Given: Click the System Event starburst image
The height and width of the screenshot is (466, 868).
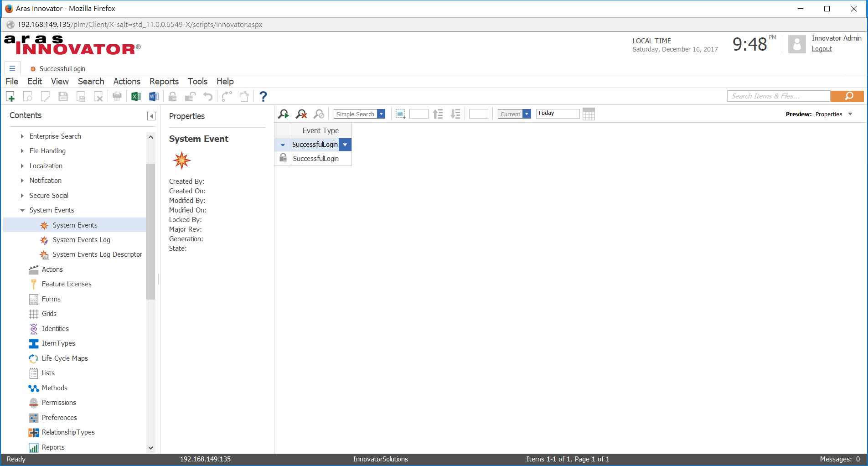Looking at the screenshot, I should (181, 161).
